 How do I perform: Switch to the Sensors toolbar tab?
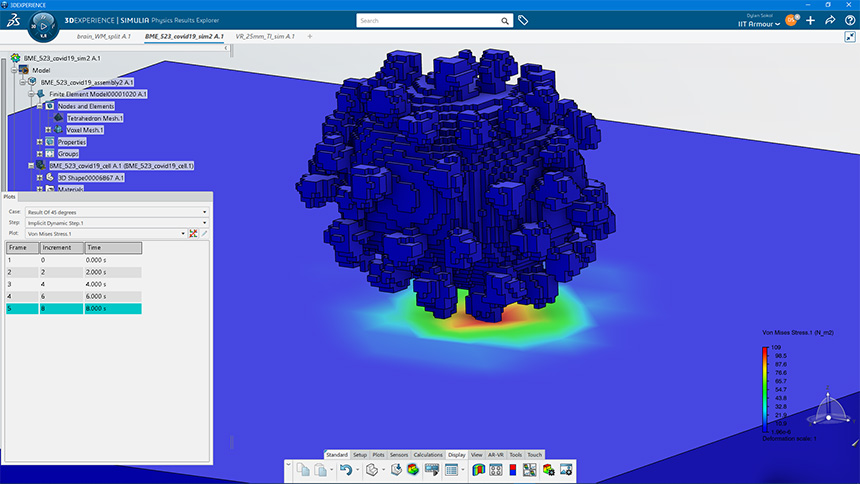tap(399, 455)
